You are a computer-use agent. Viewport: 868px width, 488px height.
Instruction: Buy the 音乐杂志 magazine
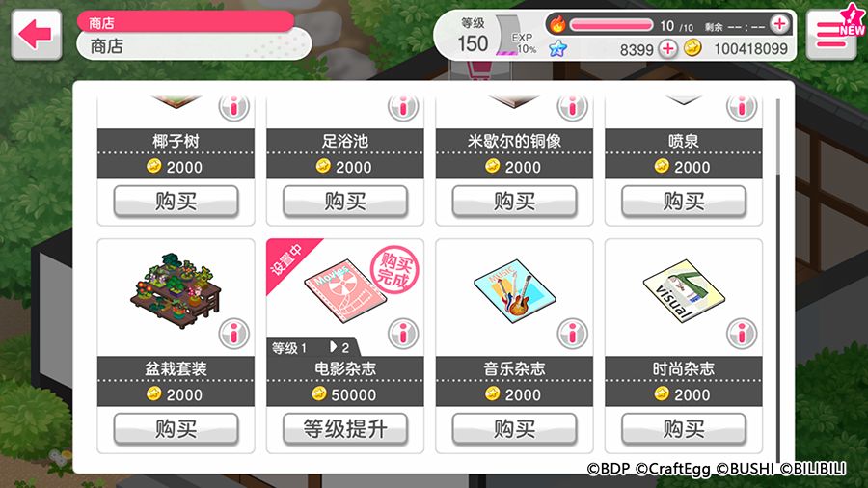coord(514,429)
